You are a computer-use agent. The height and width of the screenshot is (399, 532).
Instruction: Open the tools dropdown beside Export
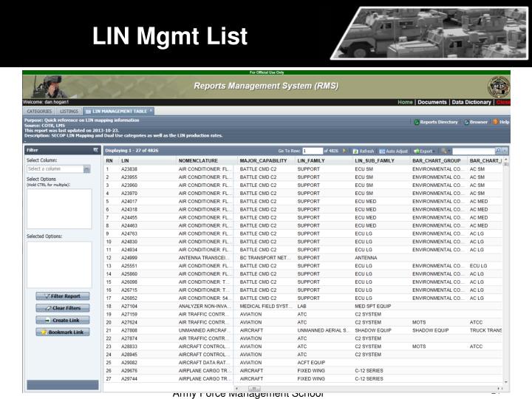[x=445, y=151]
